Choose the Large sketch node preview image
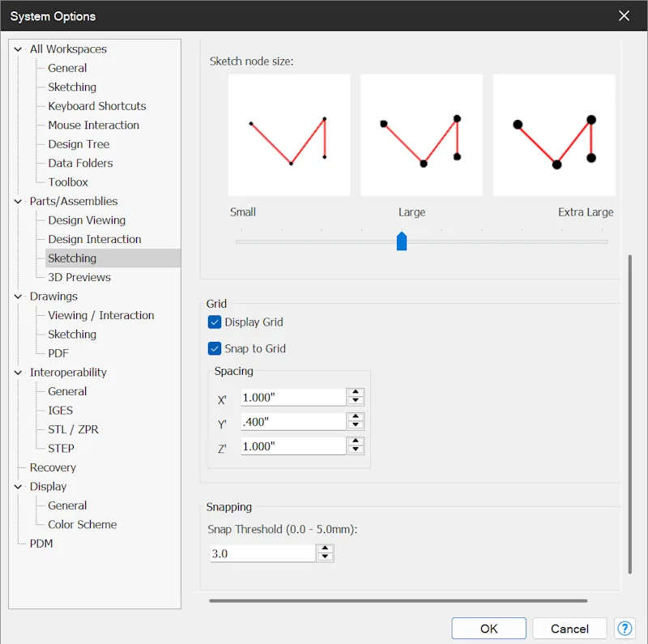 tap(421, 134)
